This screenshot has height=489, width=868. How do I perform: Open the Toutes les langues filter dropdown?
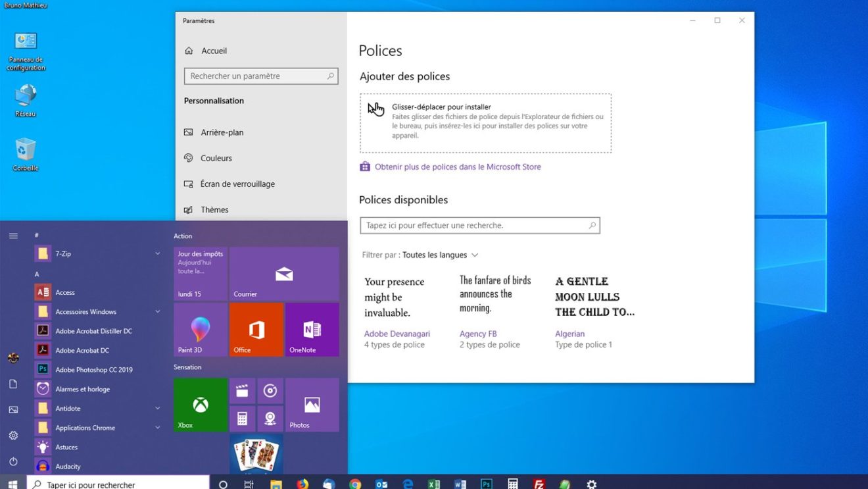[x=441, y=255]
